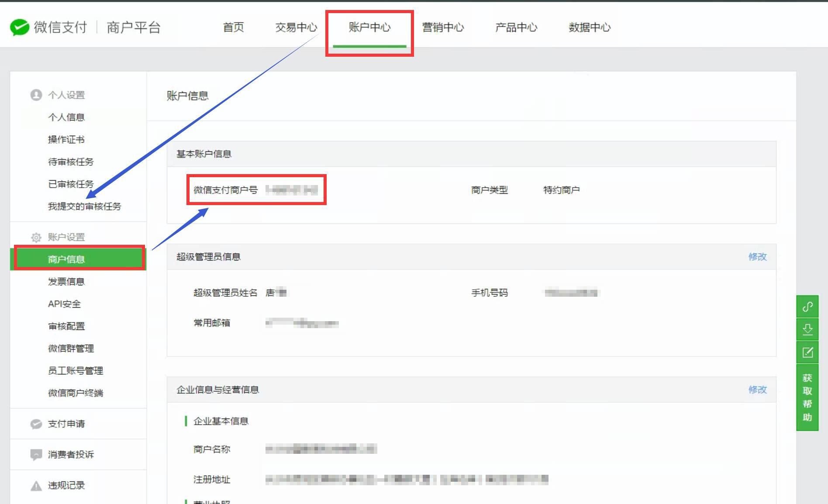Click the WeChat Pay logo icon

click(x=20, y=27)
